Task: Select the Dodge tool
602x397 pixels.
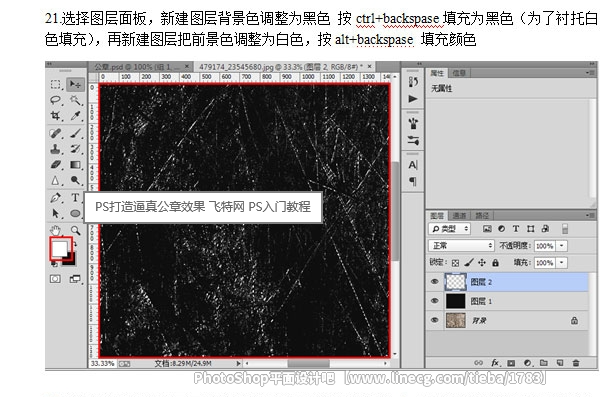Action: coord(75,180)
